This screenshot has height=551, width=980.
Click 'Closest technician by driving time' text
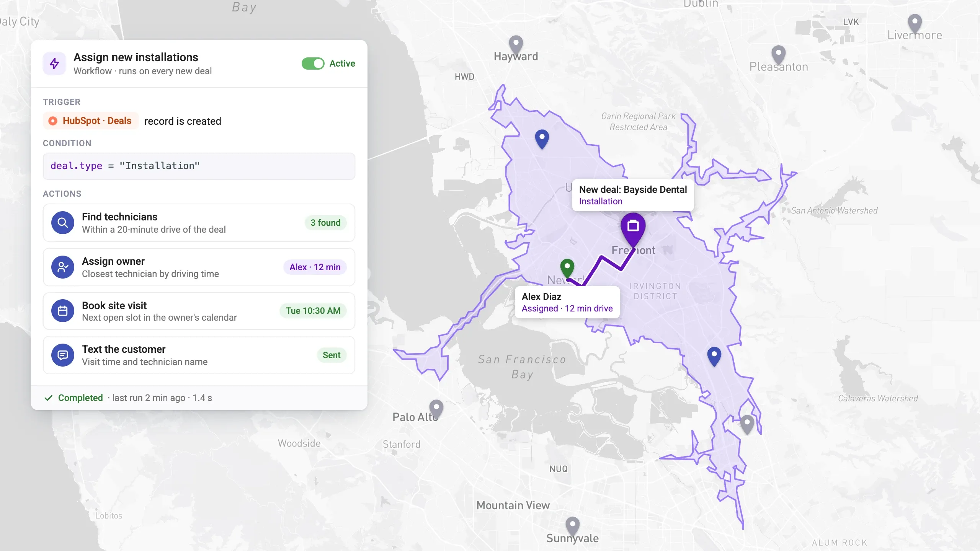tap(150, 274)
